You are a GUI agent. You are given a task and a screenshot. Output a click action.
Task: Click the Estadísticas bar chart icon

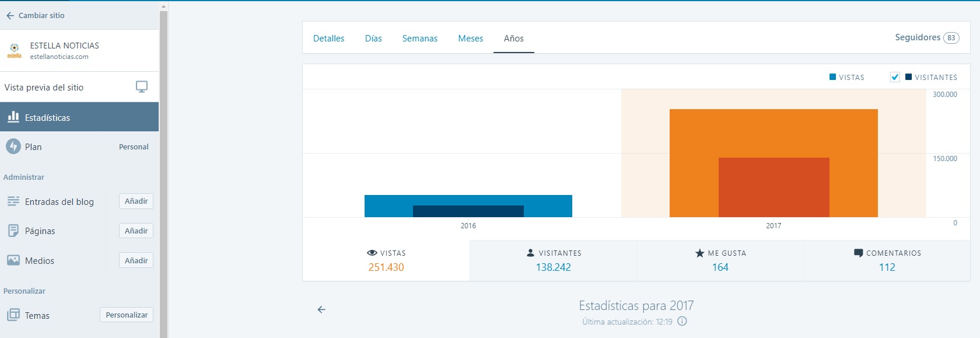(13, 117)
